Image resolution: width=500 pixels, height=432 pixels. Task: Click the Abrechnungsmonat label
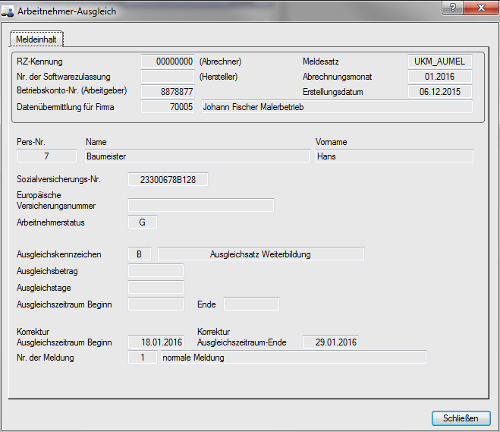337,77
